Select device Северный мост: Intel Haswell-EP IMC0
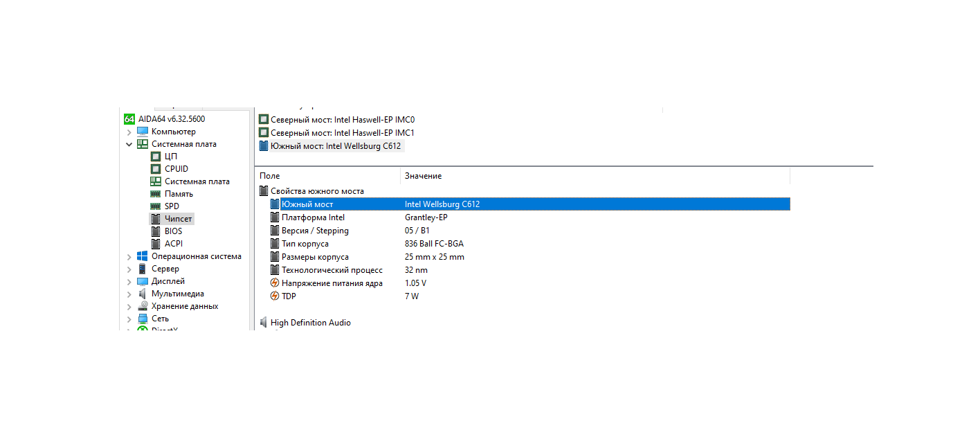This screenshot has width=980, height=437. [343, 120]
